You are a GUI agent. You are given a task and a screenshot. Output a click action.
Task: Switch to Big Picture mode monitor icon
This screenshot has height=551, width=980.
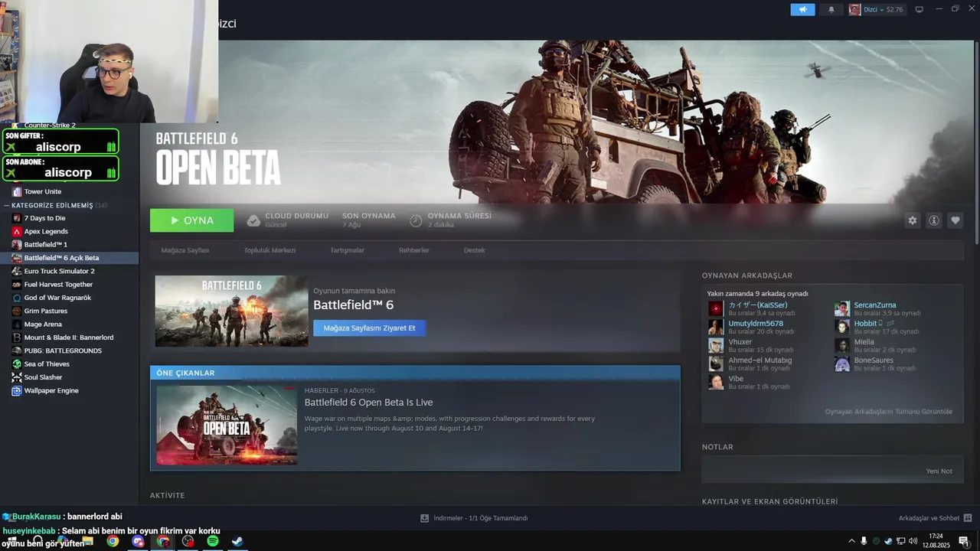[920, 9]
